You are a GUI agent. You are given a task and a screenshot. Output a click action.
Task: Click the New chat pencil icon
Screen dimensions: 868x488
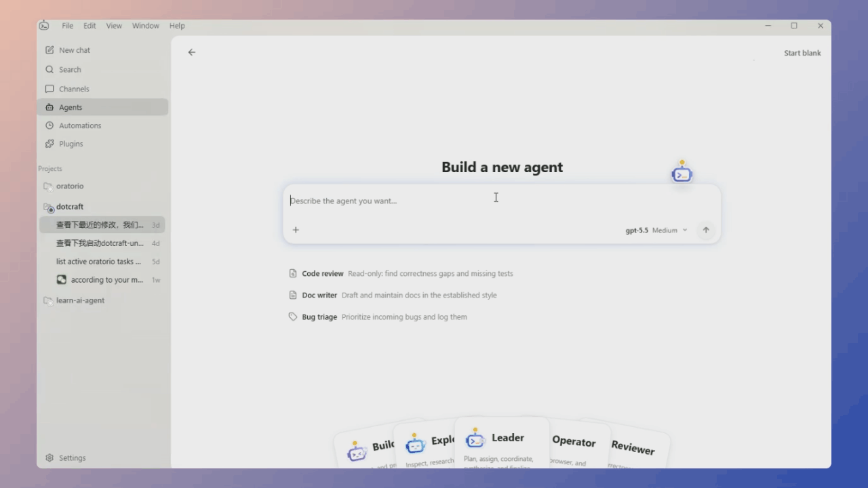coord(49,50)
